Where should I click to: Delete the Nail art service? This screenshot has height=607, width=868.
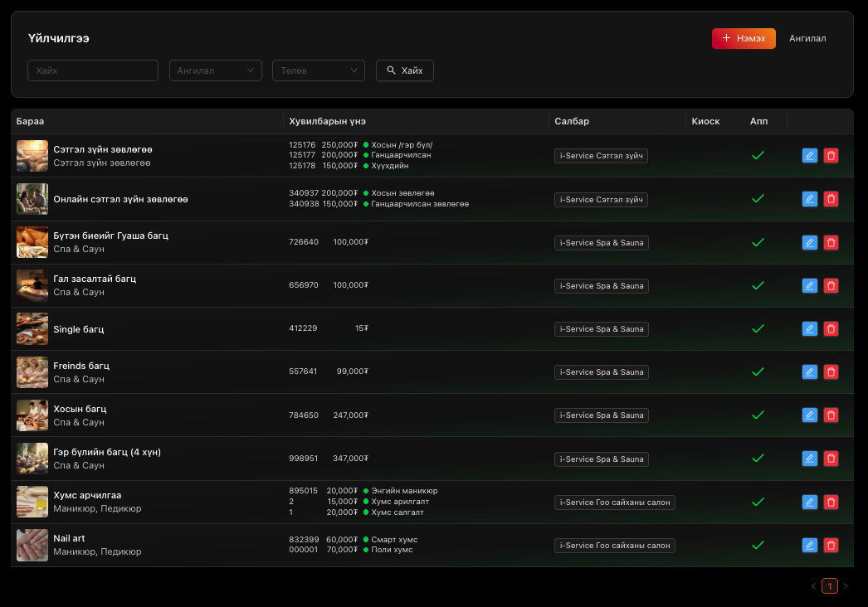pos(831,546)
